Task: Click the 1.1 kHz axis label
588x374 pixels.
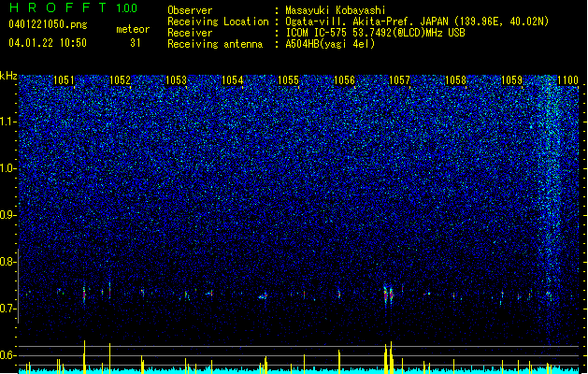Action: pyautogui.click(x=7, y=122)
